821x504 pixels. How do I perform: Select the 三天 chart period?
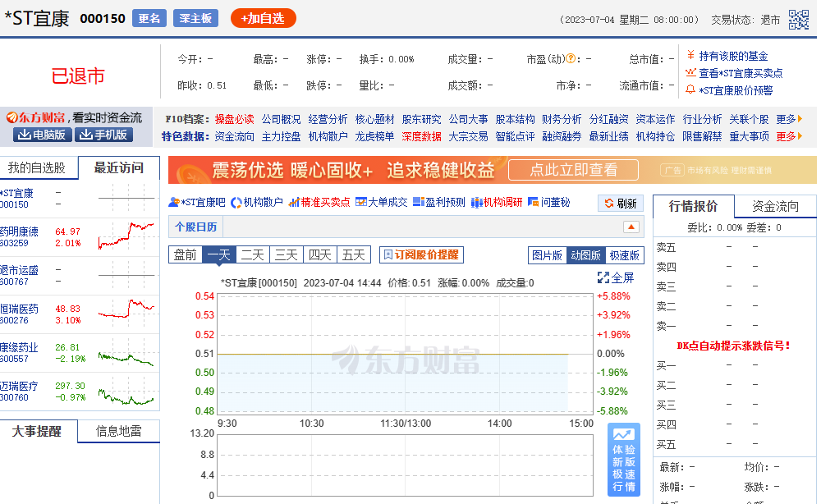coord(286,255)
